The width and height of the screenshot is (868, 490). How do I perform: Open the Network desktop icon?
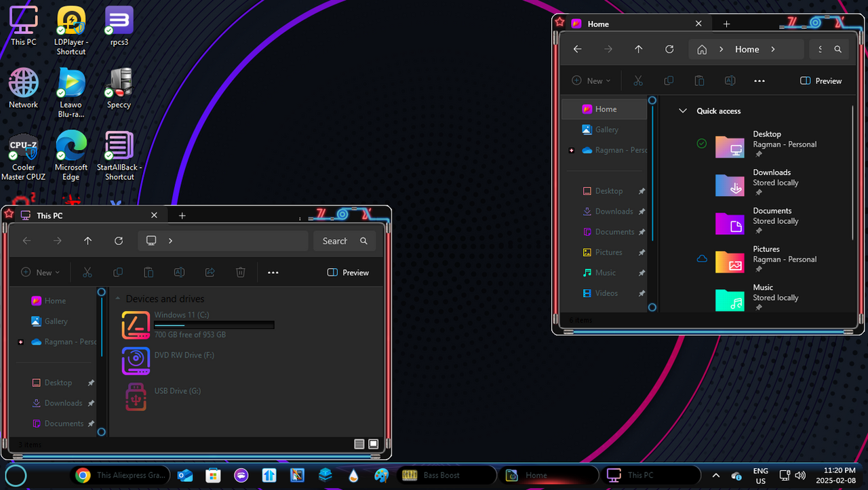(x=23, y=88)
